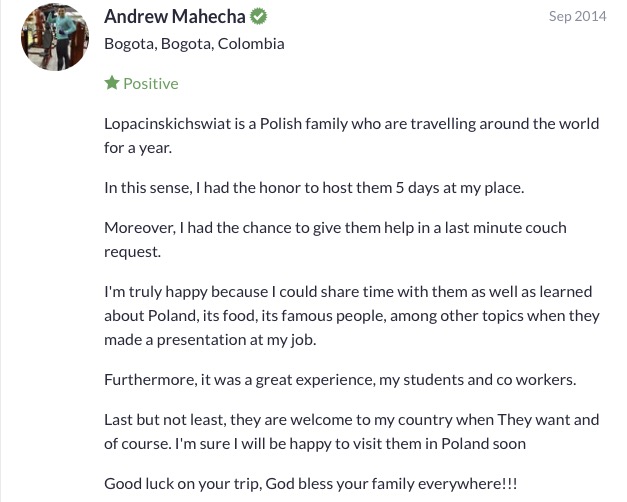Viewport: 627px width, 502px height.
Task: Open Andrew Mahecha's profile photo
Action: 55,37
